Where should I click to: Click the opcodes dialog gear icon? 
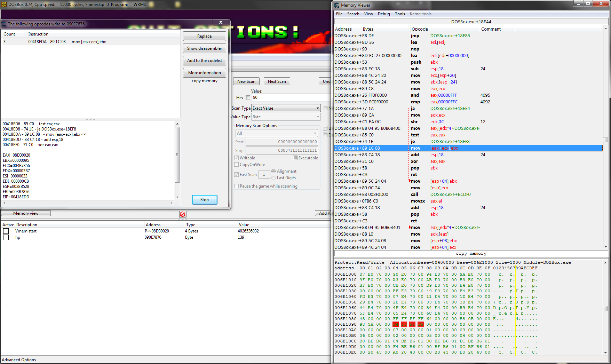coord(4,24)
